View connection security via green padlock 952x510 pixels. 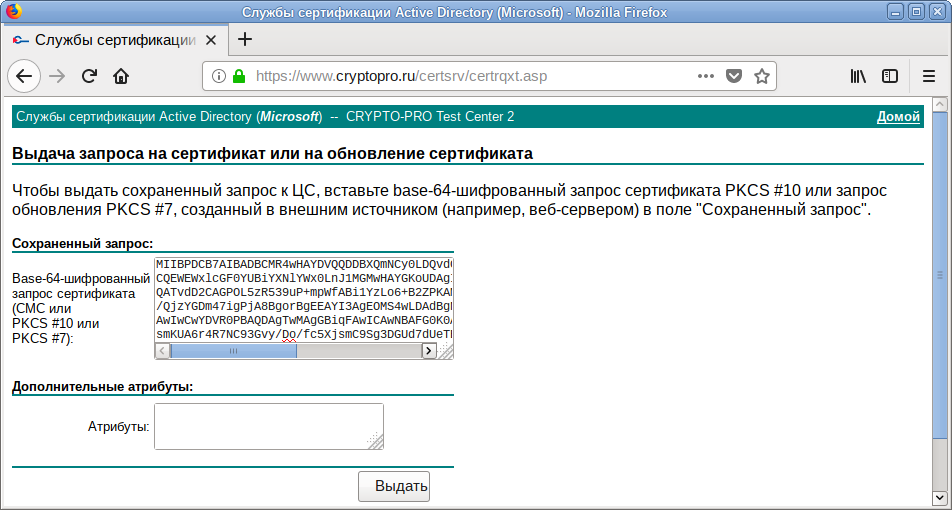pos(239,76)
